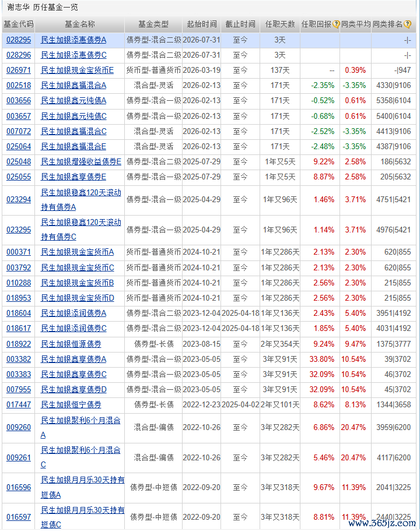420x532 pixels.
Task: Open fund 民生加银现金宝货币A link
Action: click(x=77, y=252)
